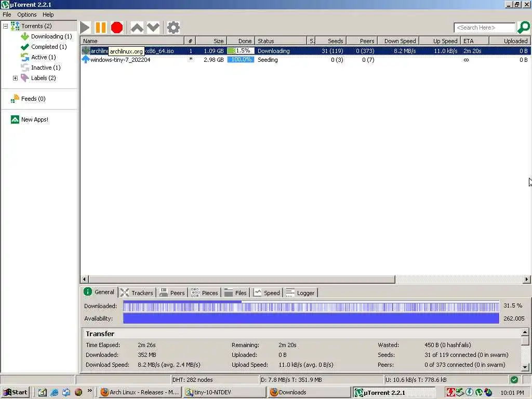Switch to the Files tab
532x399 pixels.
236,293
